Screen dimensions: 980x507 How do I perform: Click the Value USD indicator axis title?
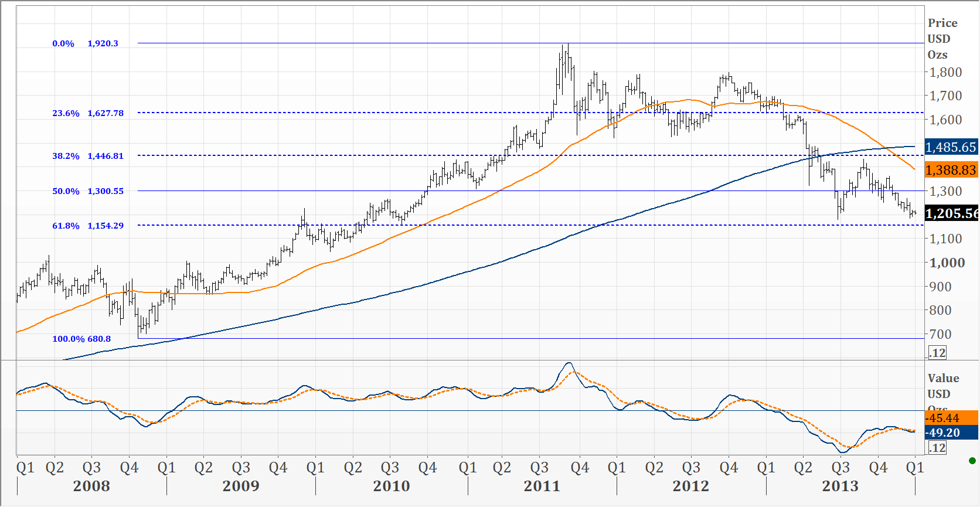[942, 386]
